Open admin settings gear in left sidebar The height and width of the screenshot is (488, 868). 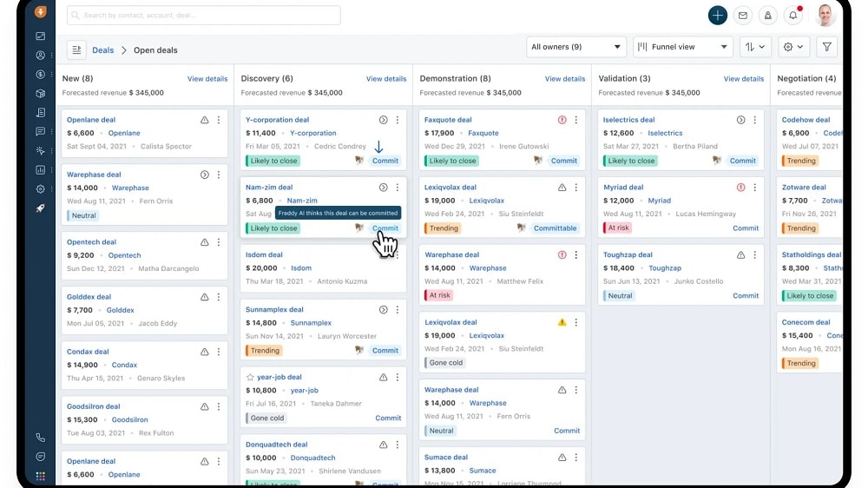41,189
